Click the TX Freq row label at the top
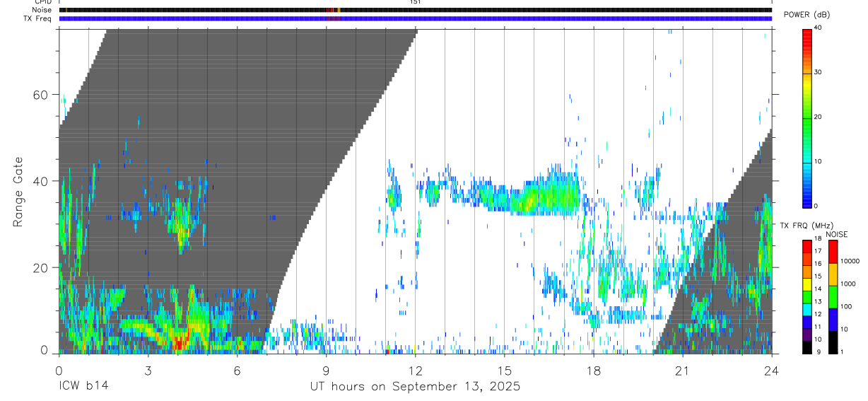The height and width of the screenshot is (401, 868). (38, 18)
